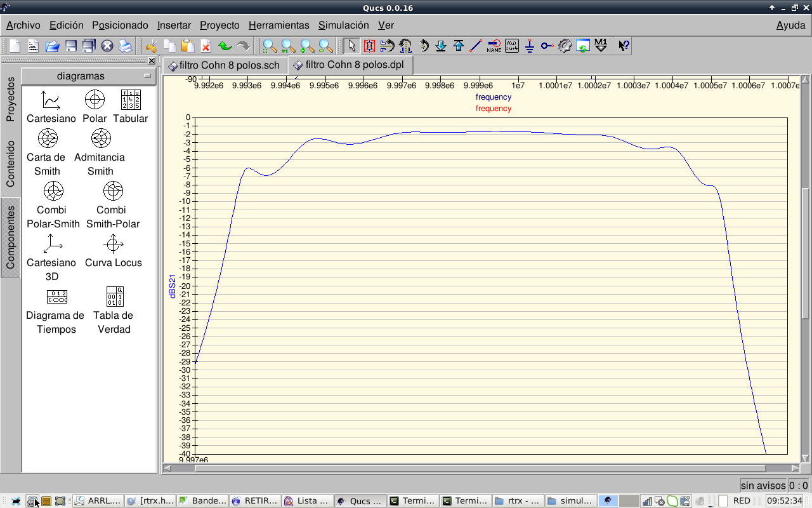The height and width of the screenshot is (508, 812).
Task: Click the Set Marker M1 icon
Action: [x=601, y=46]
